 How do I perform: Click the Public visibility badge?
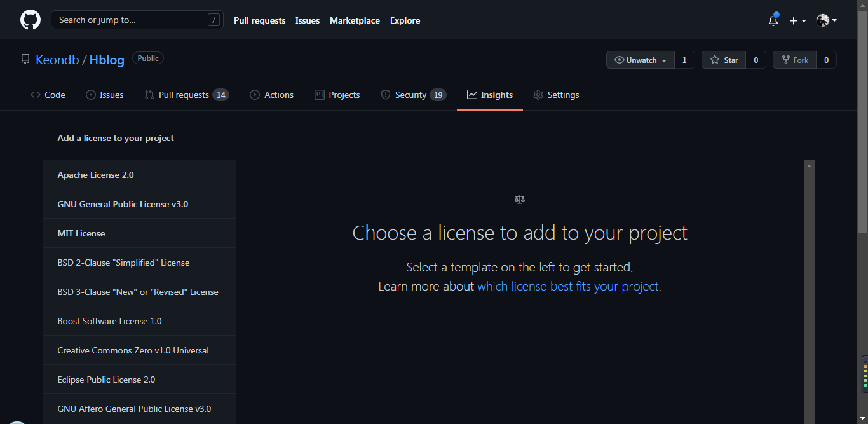(148, 58)
